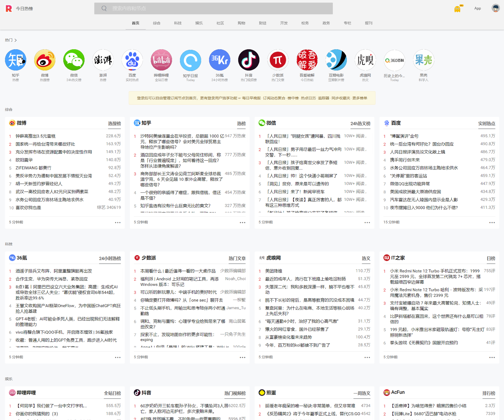This screenshot has width=504, height=420.
Task: Open headline 钟薛高推出3.5元雪糕
Action: pyautogui.click(x=35, y=136)
